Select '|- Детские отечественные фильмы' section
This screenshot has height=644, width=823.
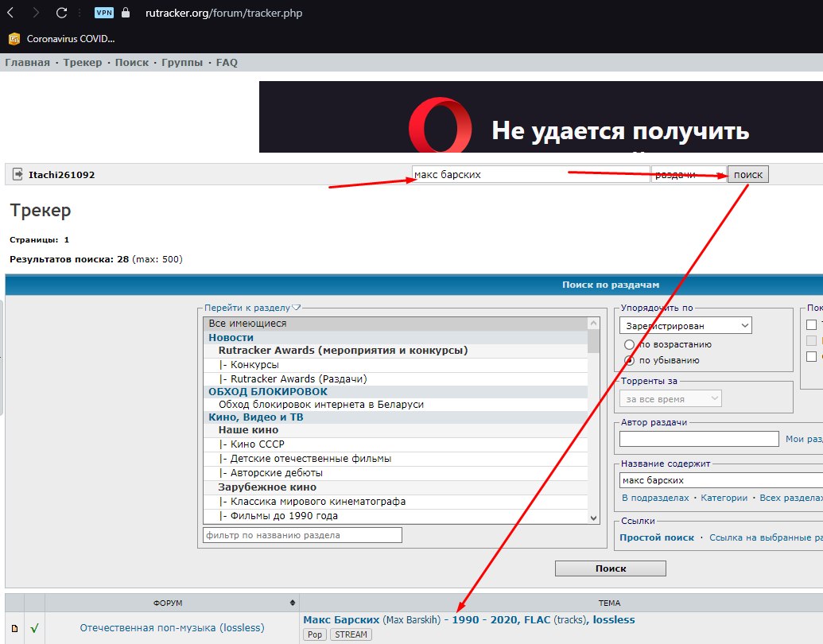[395, 459]
